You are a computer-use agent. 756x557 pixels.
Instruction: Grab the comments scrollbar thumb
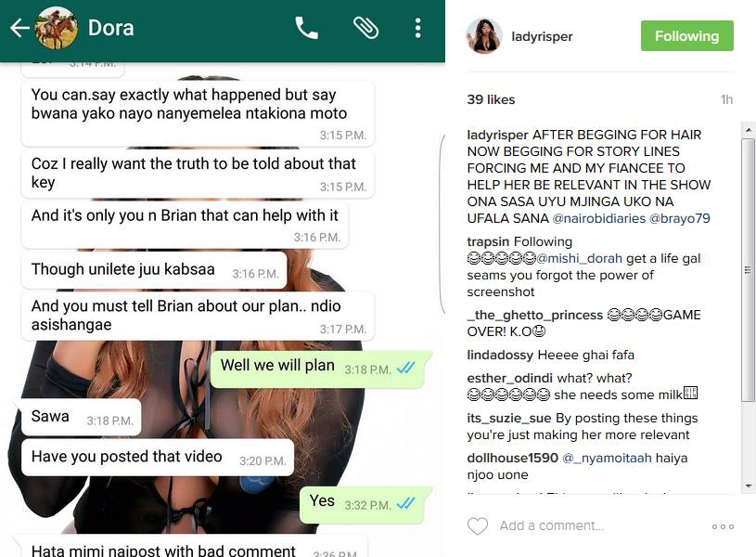coord(748,269)
